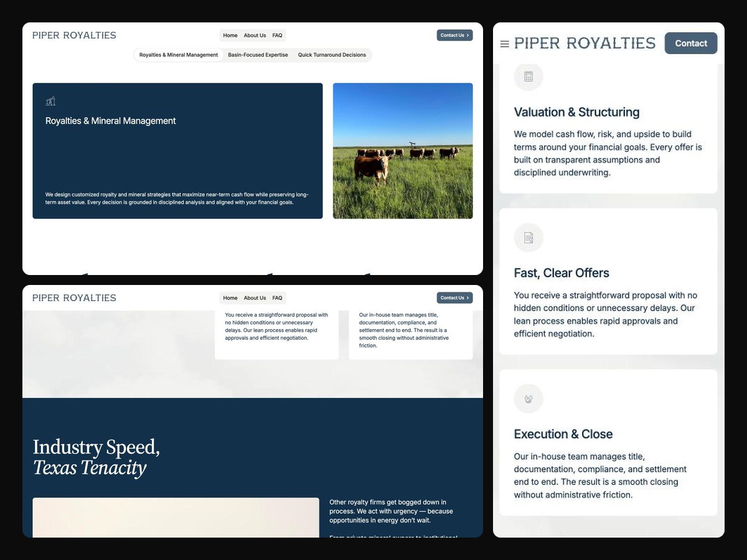
Task: Switch to the Basin-Focused Expertise tab
Action: pos(258,55)
